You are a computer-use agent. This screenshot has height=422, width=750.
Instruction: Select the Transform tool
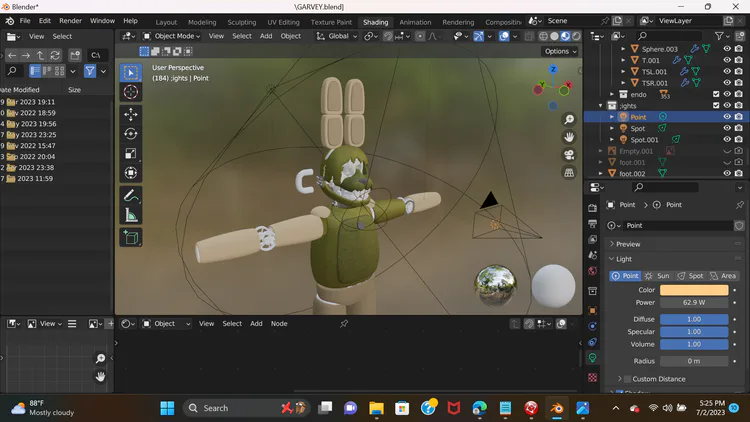pos(131,173)
